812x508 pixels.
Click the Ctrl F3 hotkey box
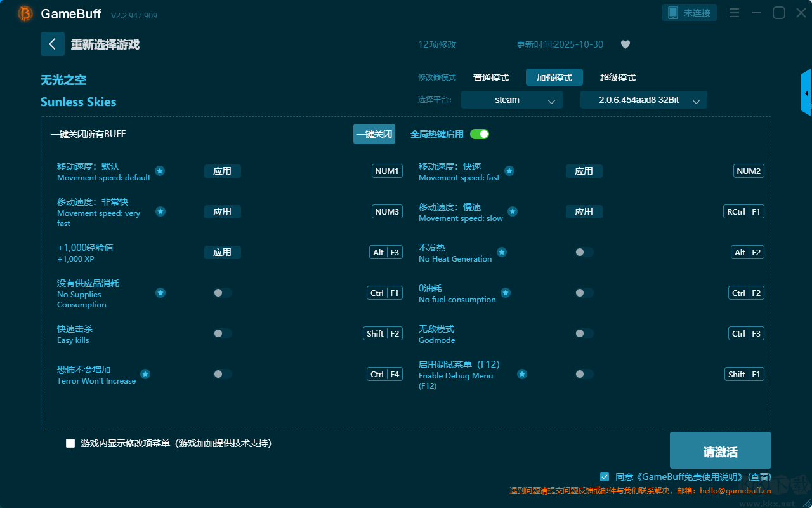[747, 333]
